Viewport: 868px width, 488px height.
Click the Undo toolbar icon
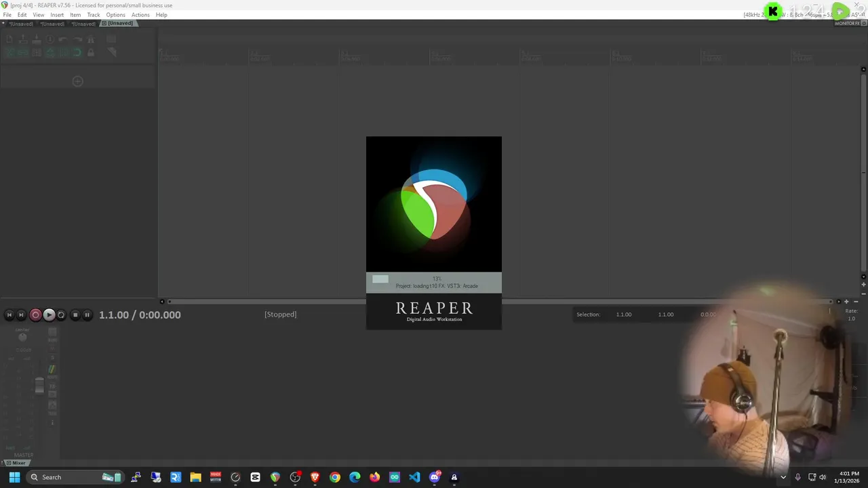pos(62,39)
